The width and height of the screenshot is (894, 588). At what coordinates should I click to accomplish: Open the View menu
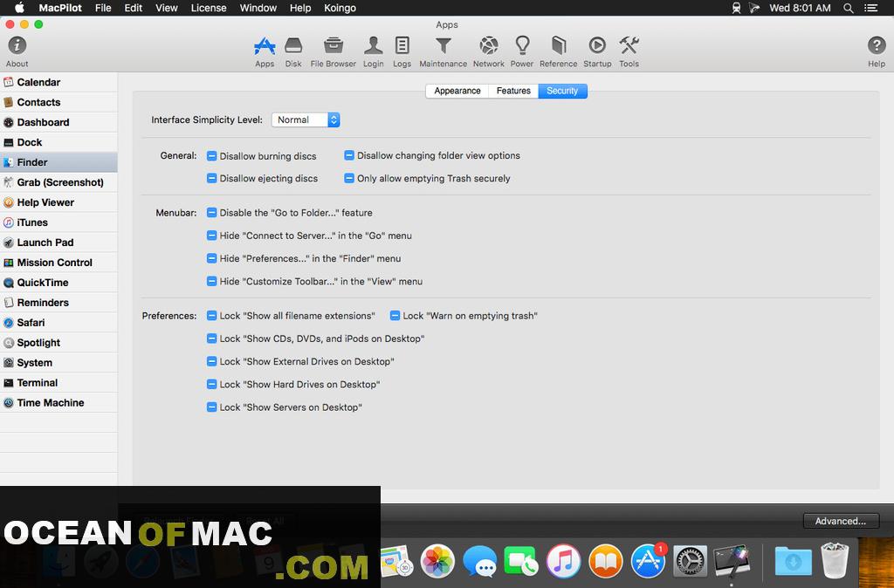pos(167,8)
